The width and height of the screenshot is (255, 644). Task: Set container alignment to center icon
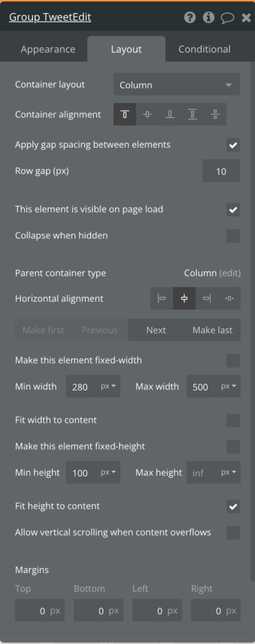(147, 114)
